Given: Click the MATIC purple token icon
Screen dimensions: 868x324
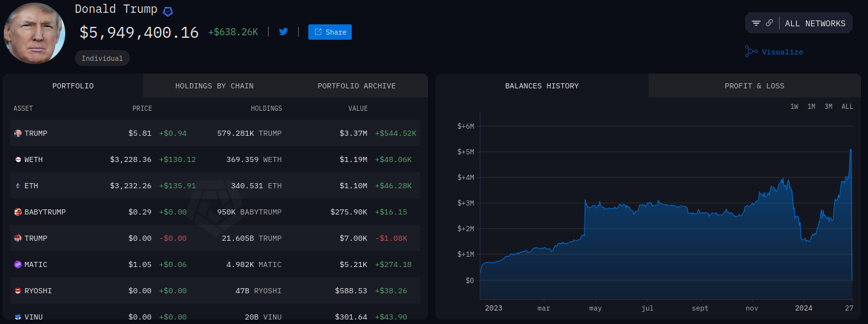Looking at the screenshot, I should [18, 264].
